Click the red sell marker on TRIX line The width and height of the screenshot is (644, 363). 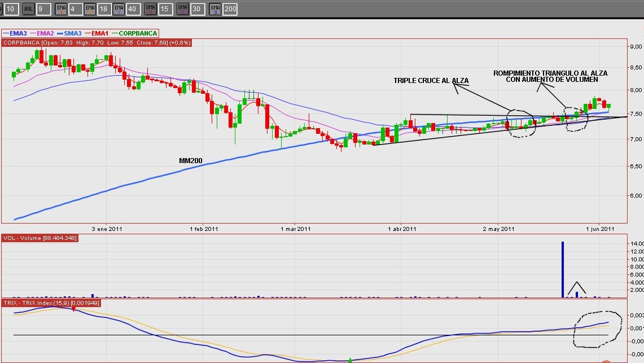[x=73, y=309]
